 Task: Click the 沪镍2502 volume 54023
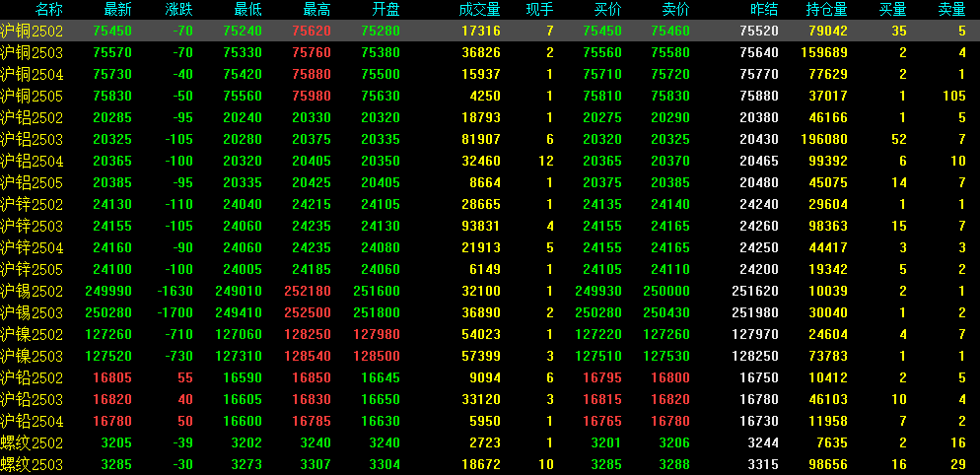[x=481, y=334]
